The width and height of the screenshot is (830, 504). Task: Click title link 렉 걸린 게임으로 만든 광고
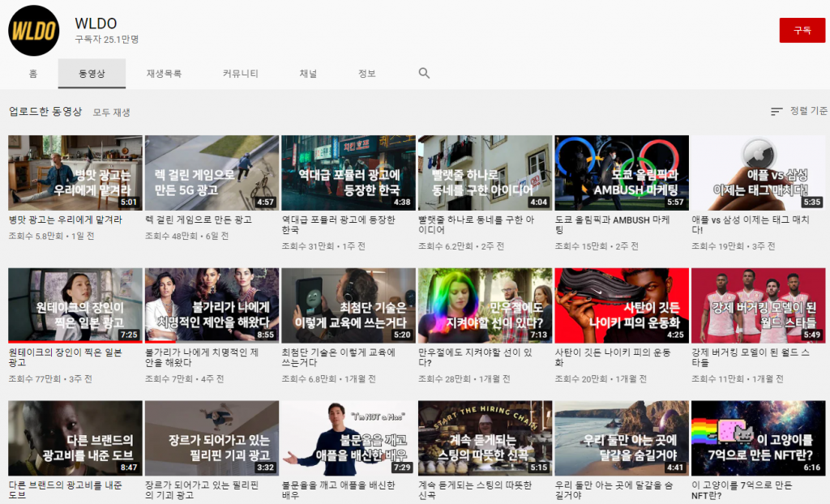click(199, 220)
